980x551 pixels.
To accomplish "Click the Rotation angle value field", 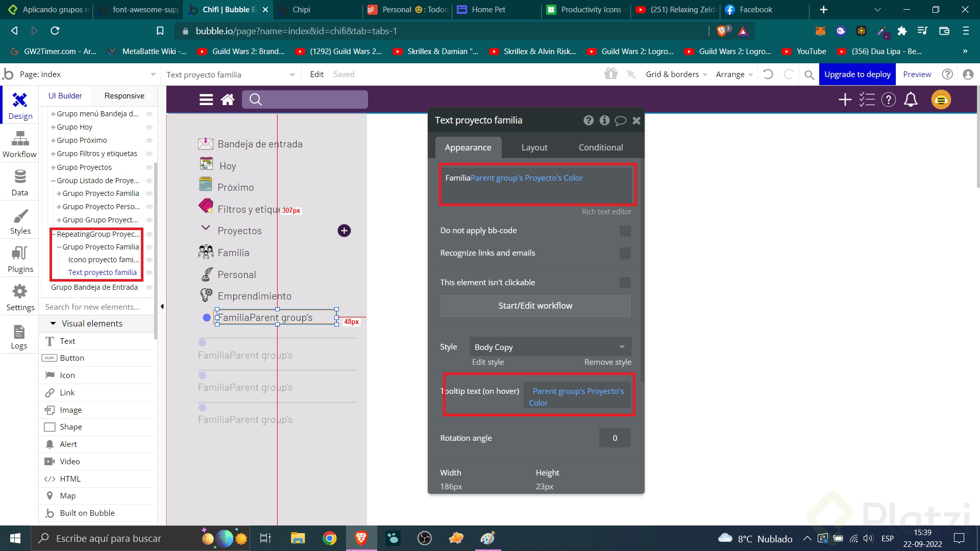I will (x=615, y=438).
